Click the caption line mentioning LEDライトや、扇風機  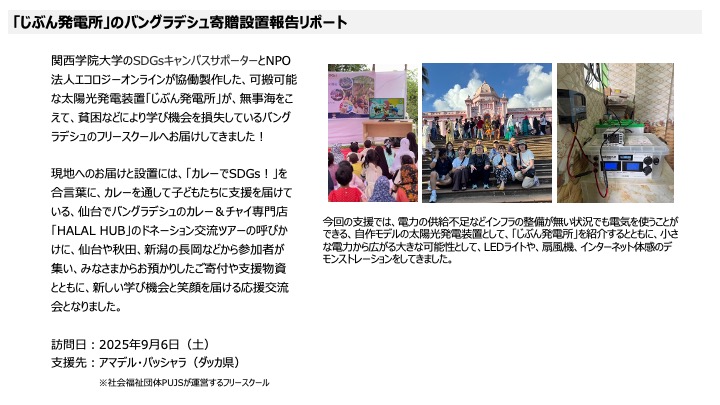click(x=498, y=247)
